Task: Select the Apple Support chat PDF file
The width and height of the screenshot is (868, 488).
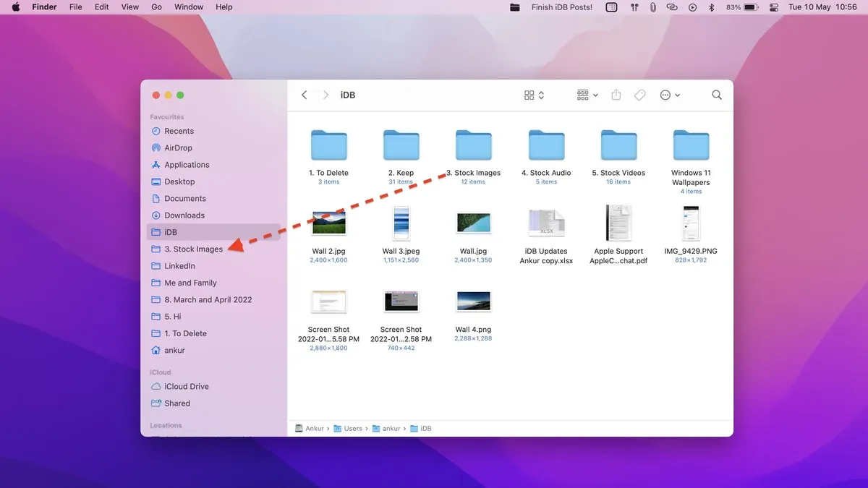Action: tap(618, 223)
